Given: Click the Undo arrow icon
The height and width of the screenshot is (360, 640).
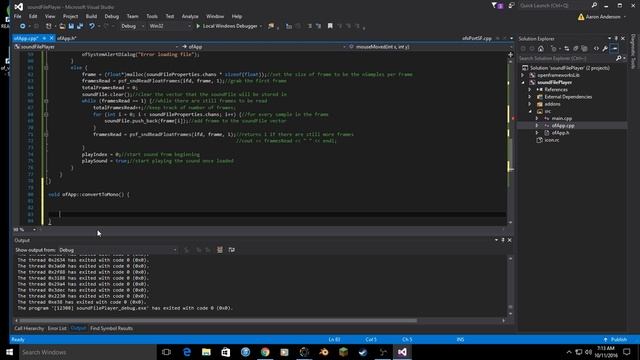Looking at the screenshot, I should pyautogui.click(x=92, y=26).
